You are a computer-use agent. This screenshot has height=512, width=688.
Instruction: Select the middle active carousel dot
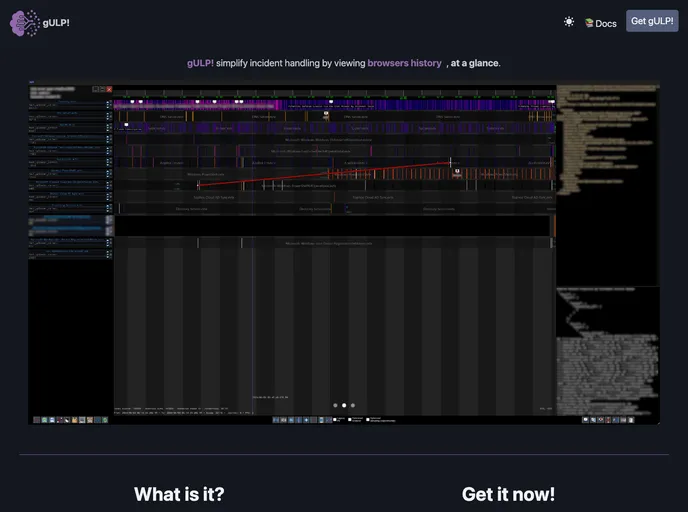coord(344,405)
